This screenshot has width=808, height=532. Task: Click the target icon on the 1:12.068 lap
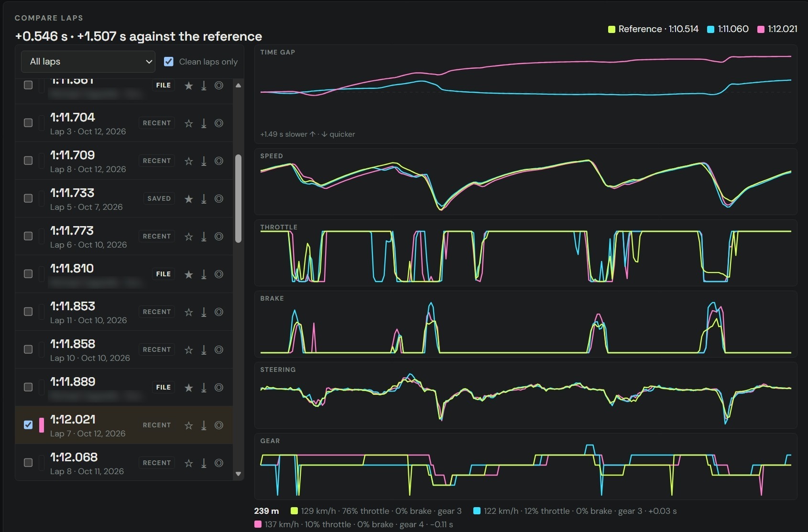coord(219,463)
